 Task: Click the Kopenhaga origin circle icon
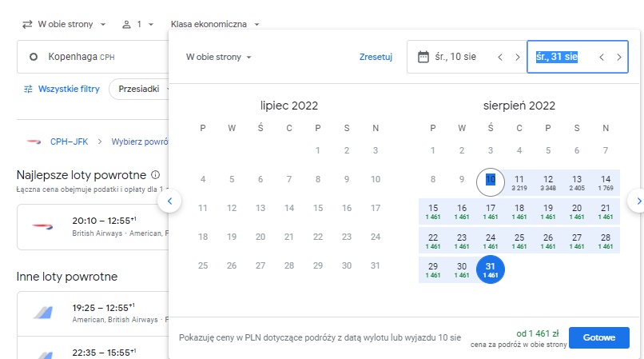coord(34,57)
